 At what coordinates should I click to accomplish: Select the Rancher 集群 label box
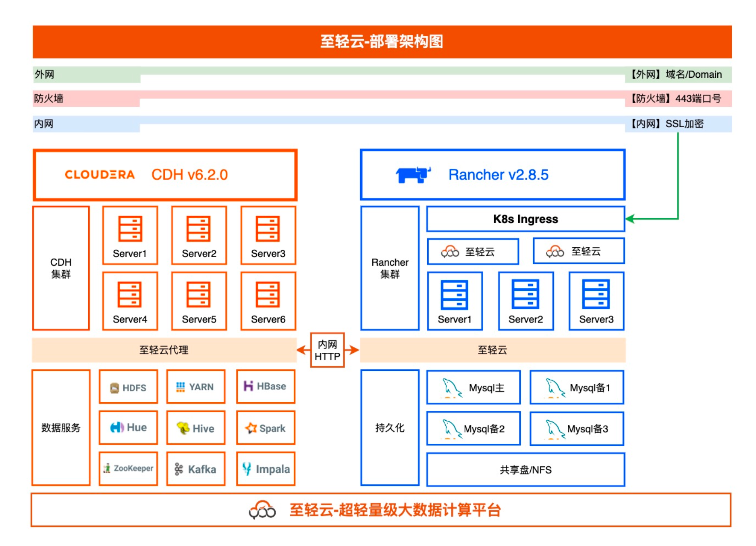click(x=390, y=268)
